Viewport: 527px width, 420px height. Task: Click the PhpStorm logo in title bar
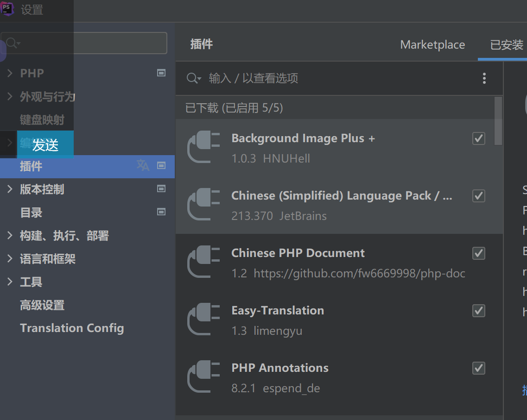pyautogui.click(x=7, y=8)
